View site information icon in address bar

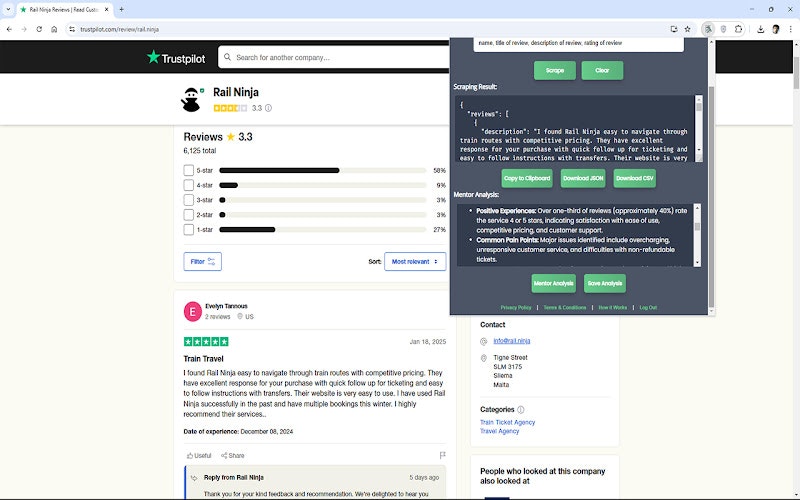click(x=72, y=30)
